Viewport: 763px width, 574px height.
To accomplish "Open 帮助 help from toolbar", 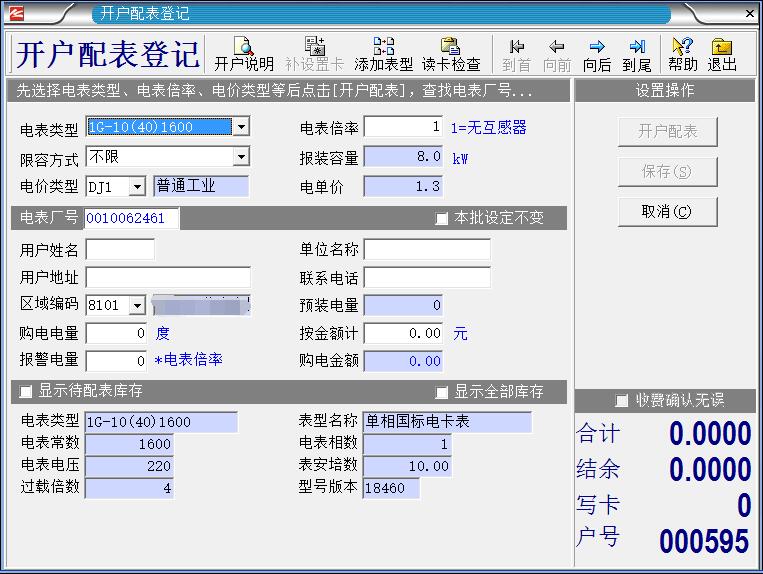I will click(683, 54).
